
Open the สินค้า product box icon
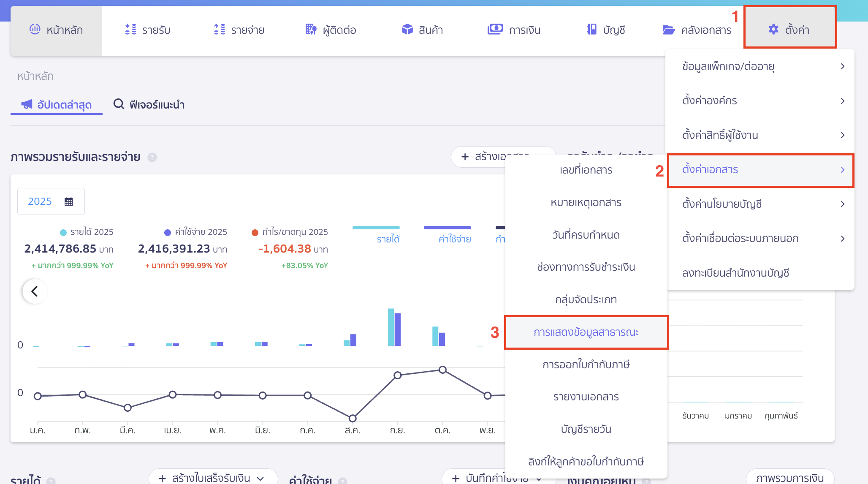(407, 30)
